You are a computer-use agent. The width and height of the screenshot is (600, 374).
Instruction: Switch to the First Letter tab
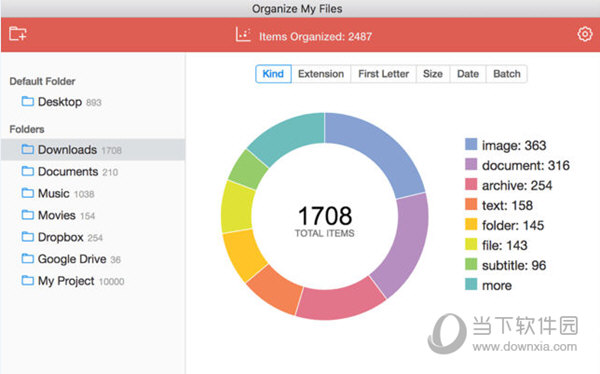(x=383, y=74)
